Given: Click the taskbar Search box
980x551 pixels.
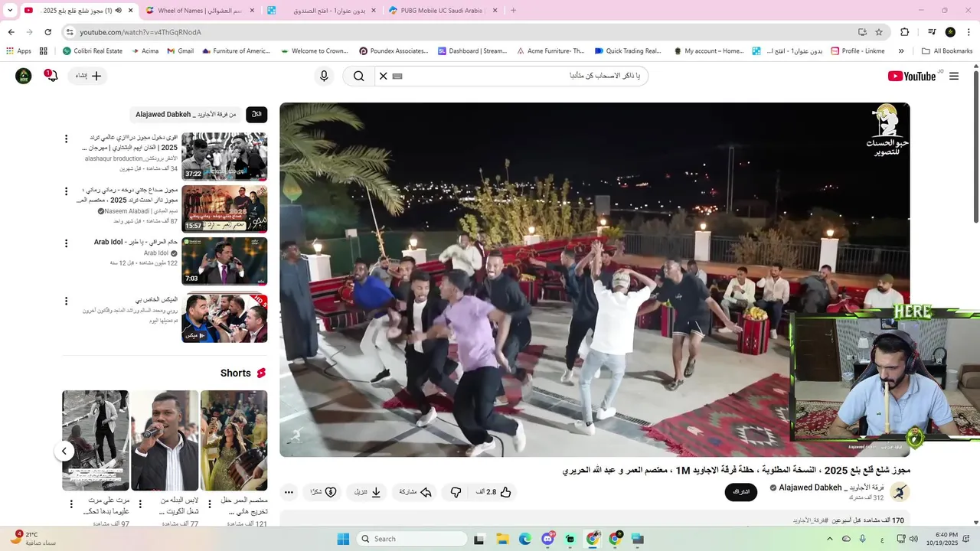Looking at the screenshot, I should [x=413, y=539].
